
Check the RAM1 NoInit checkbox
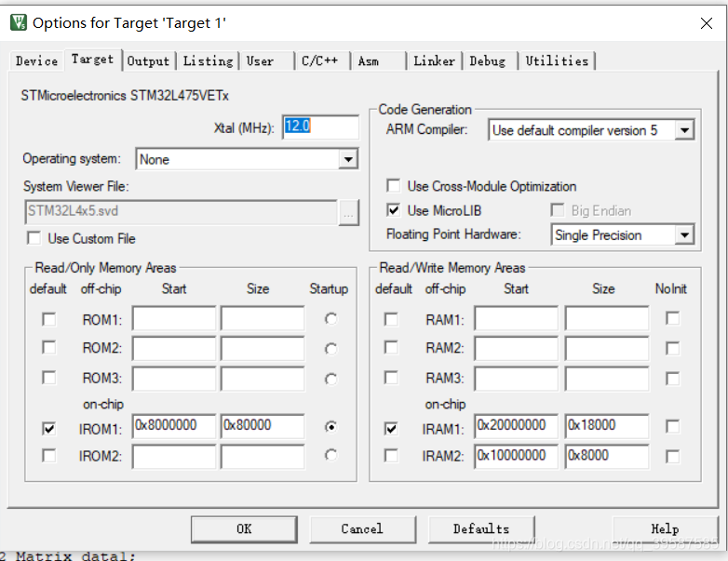click(672, 318)
